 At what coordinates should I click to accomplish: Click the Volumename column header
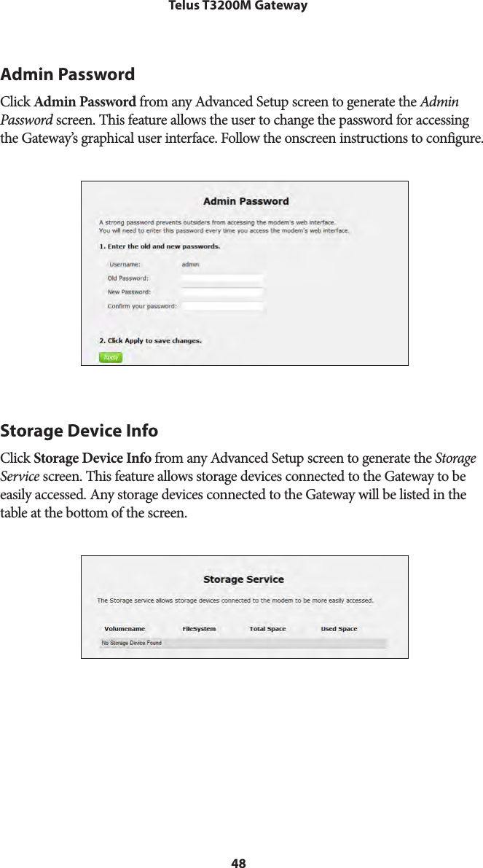tap(125, 628)
